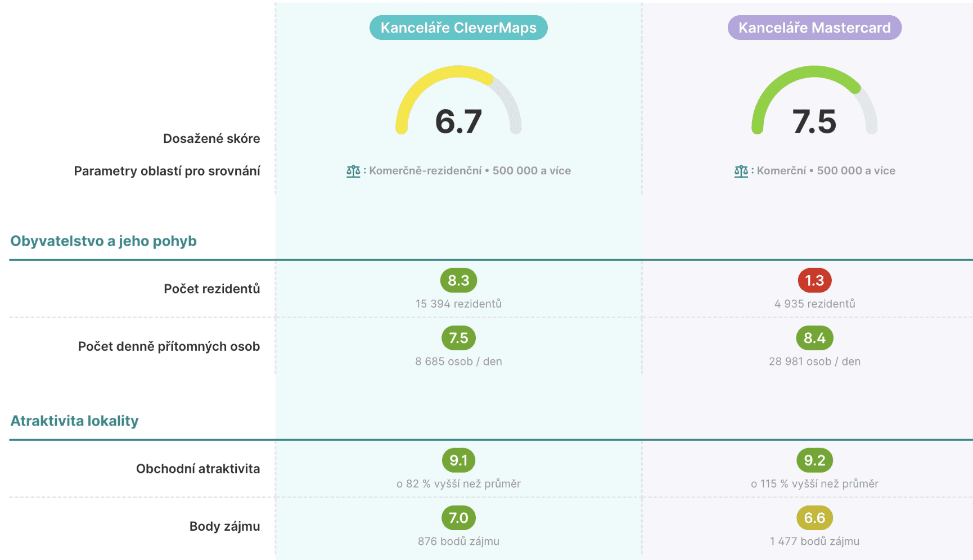Click 'o 115 % vyšší než průměr'
Image resolution: width=973 pixels, height=560 pixels.
click(x=814, y=484)
